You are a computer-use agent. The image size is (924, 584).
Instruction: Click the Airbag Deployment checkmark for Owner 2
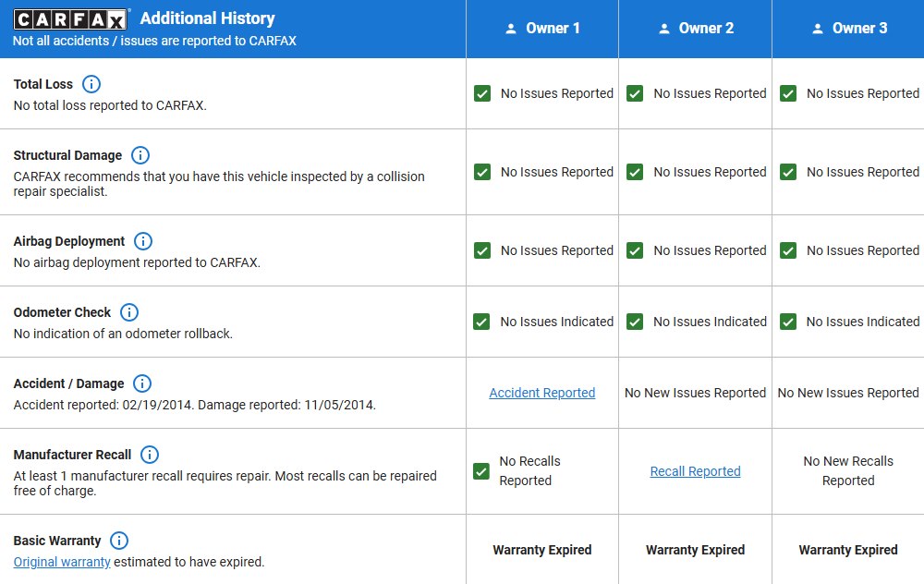635,250
